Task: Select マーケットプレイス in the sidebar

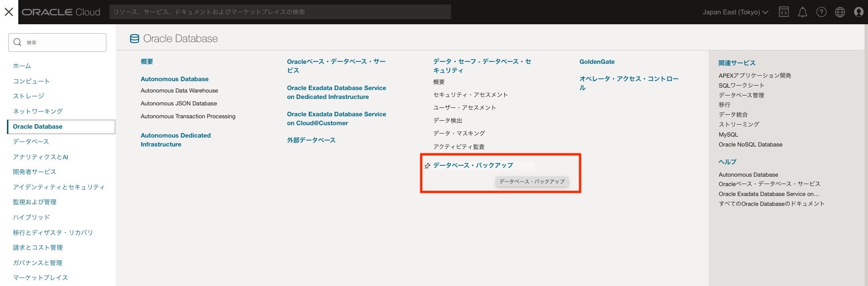Action: click(41, 278)
